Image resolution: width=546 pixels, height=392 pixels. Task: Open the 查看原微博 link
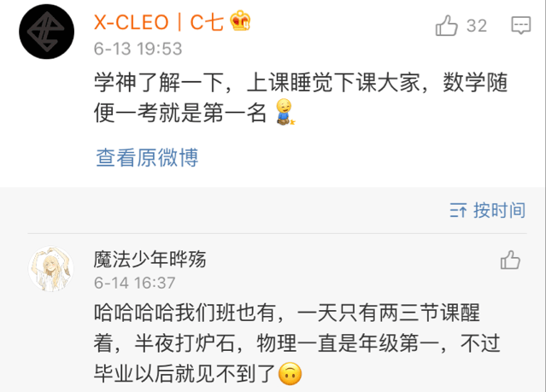click(147, 157)
